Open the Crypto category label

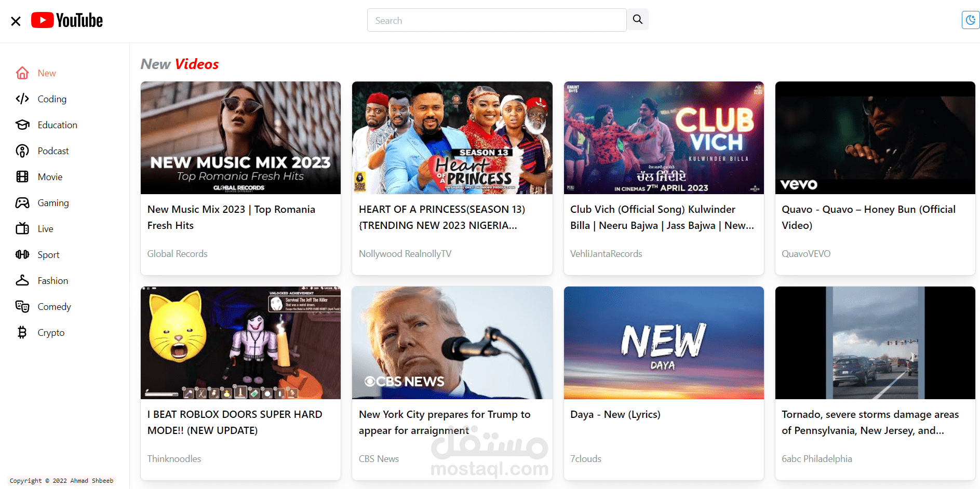coord(51,333)
